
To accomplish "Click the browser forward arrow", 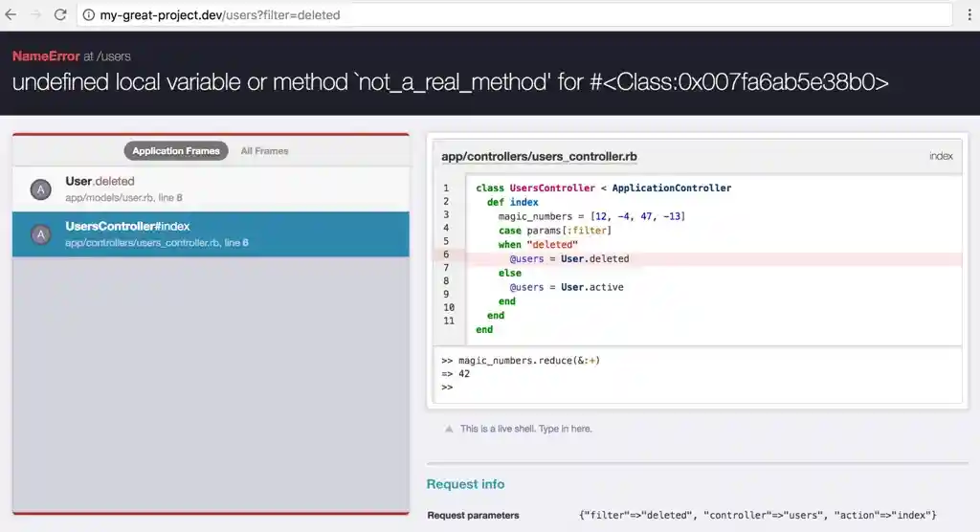I will coord(36,15).
